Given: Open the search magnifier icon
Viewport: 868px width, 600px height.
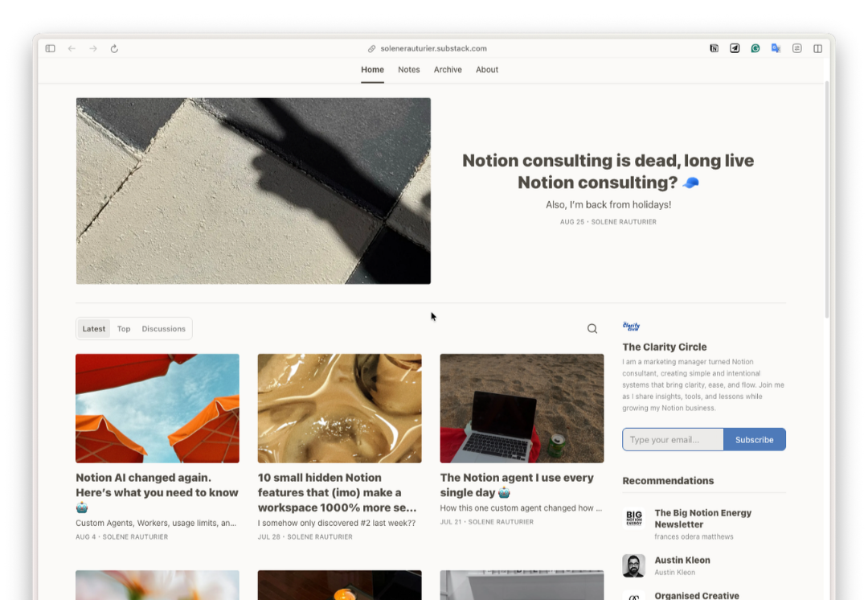Looking at the screenshot, I should [592, 328].
